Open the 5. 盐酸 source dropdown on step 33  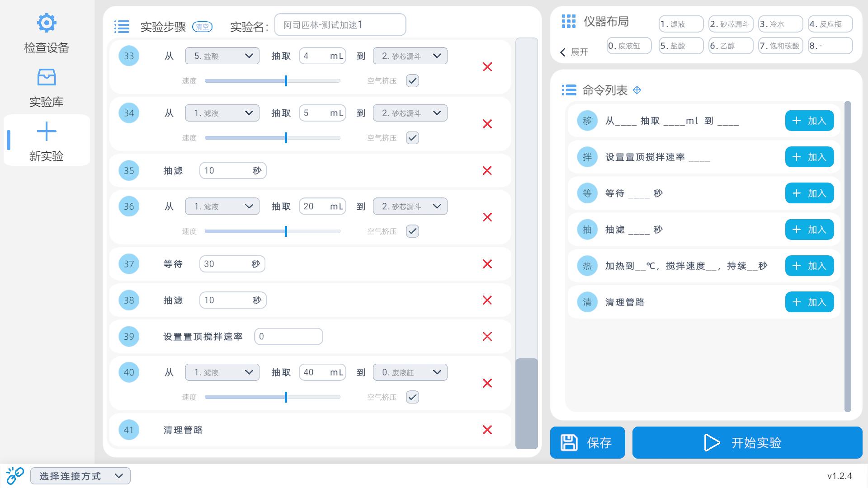[222, 56]
